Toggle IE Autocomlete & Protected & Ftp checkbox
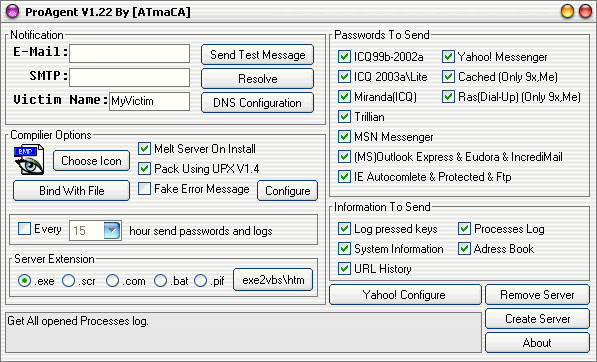Image resolution: width=597 pixels, height=362 pixels. pyautogui.click(x=344, y=176)
